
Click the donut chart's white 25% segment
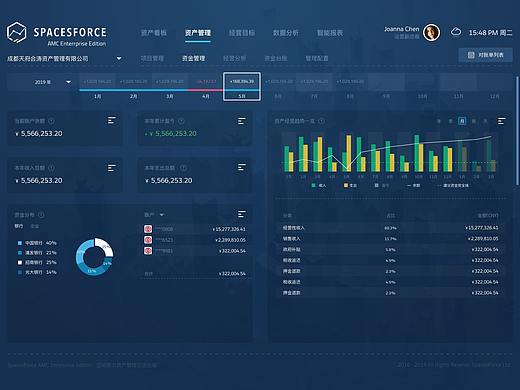point(106,247)
